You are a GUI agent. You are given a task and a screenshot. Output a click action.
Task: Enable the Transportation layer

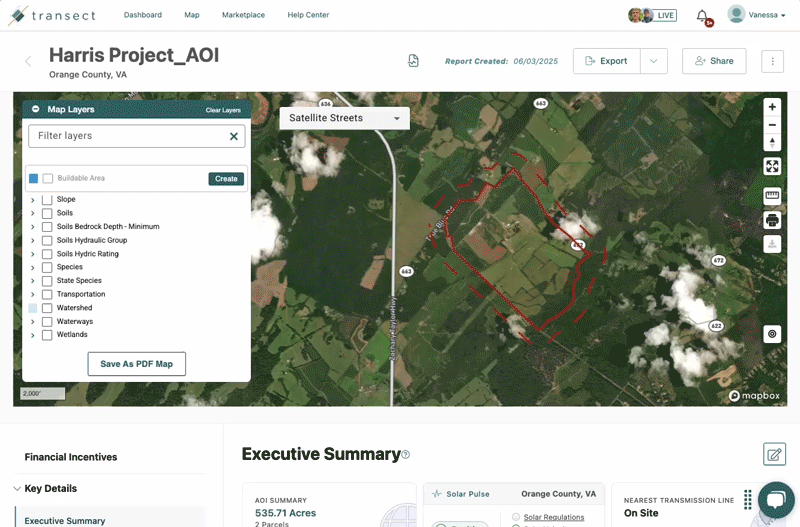point(47,294)
